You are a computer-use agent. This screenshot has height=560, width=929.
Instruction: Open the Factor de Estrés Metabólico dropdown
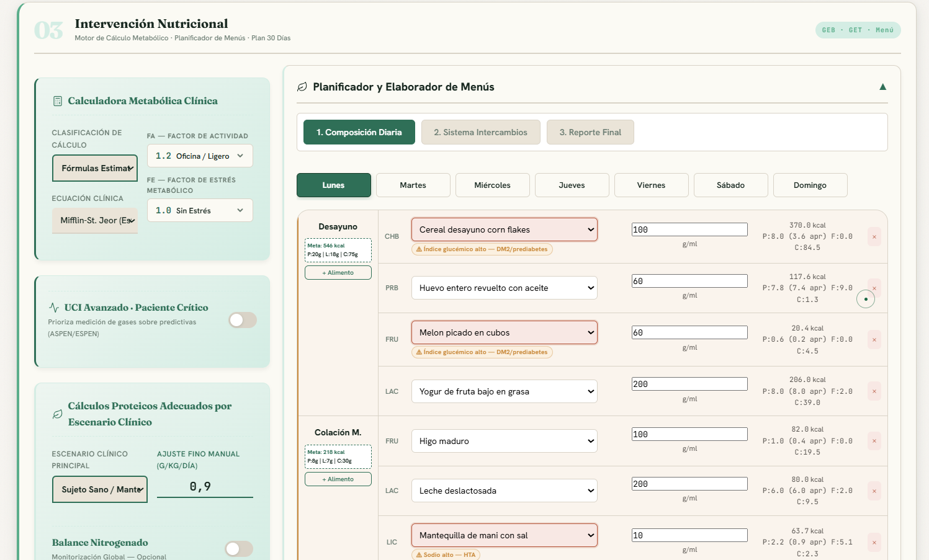200,210
